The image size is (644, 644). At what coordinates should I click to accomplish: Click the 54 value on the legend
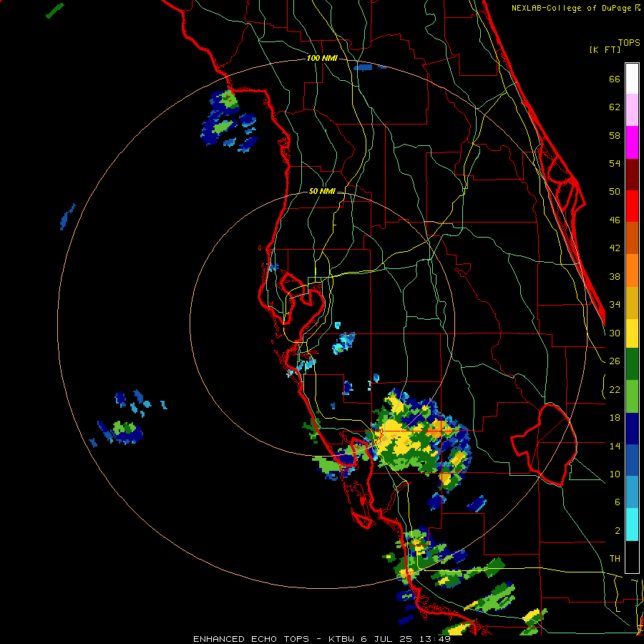point(615,163)
